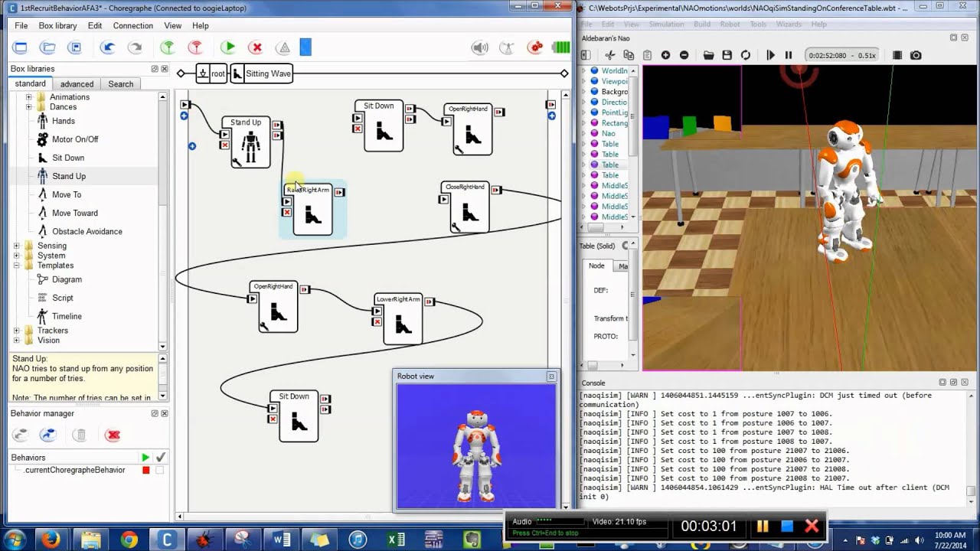Select the RaiseRightArm box in diagram
Viewport: 980px width, 551px height.
click(x=312, y=209)
